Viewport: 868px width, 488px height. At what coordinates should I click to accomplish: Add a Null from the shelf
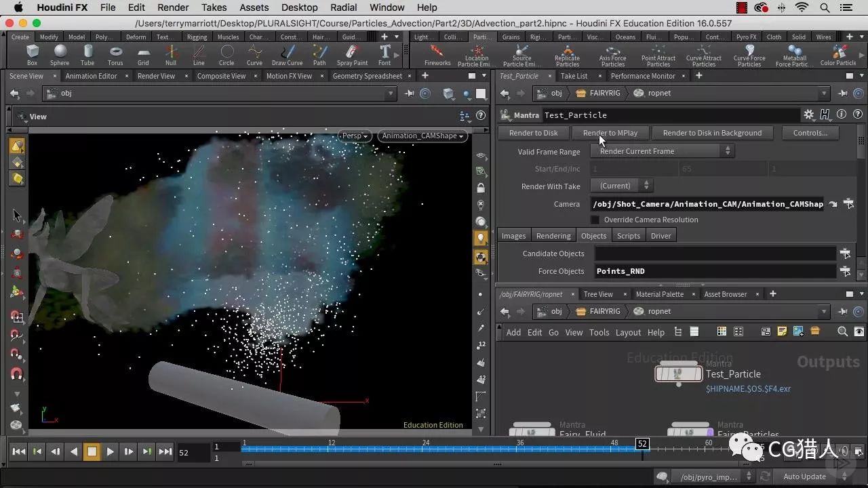(x=171, y=56)
